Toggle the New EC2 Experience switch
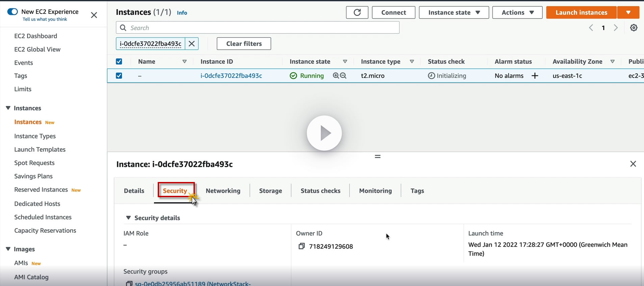The height and width of the screenshot is (286, 644). 12,12
